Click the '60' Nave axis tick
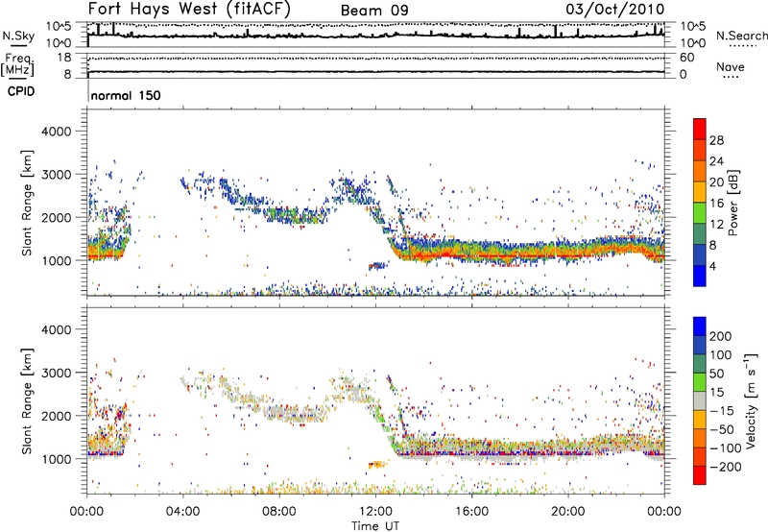 (686, 58)
